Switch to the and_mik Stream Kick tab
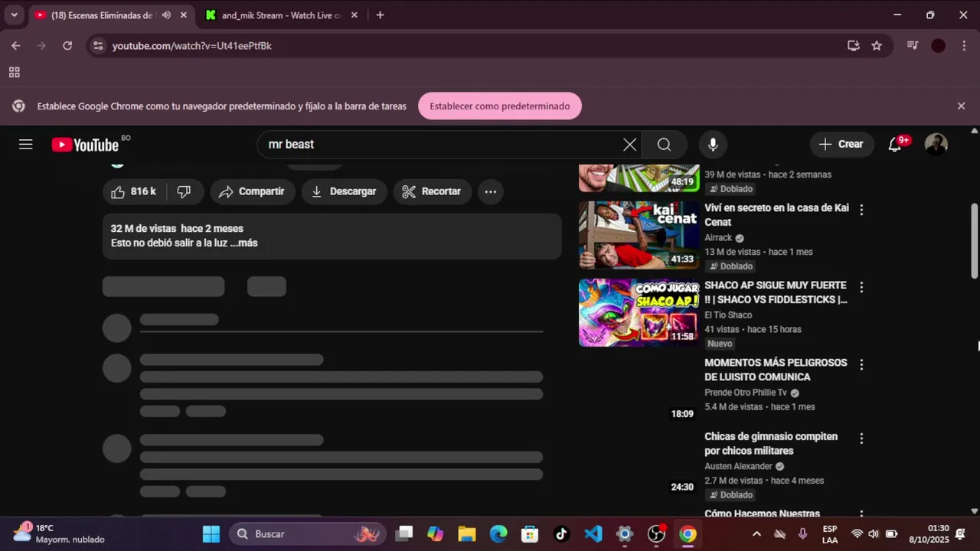 point(281,15)
